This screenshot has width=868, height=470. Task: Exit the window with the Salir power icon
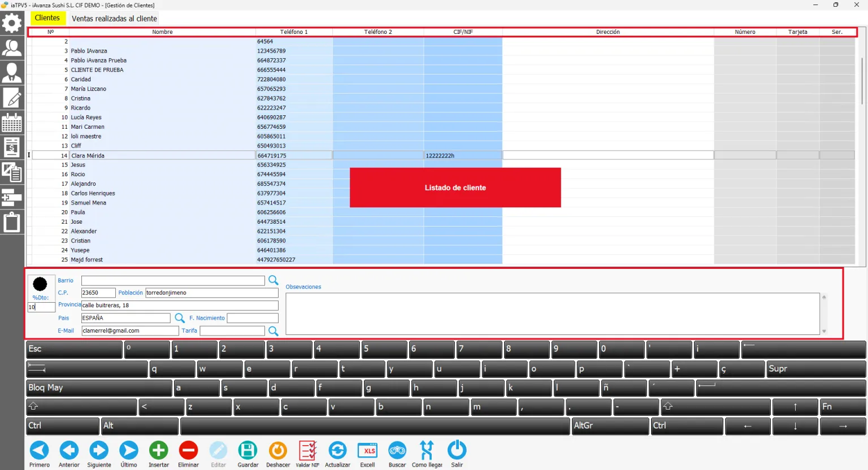(x=457, y=454)
